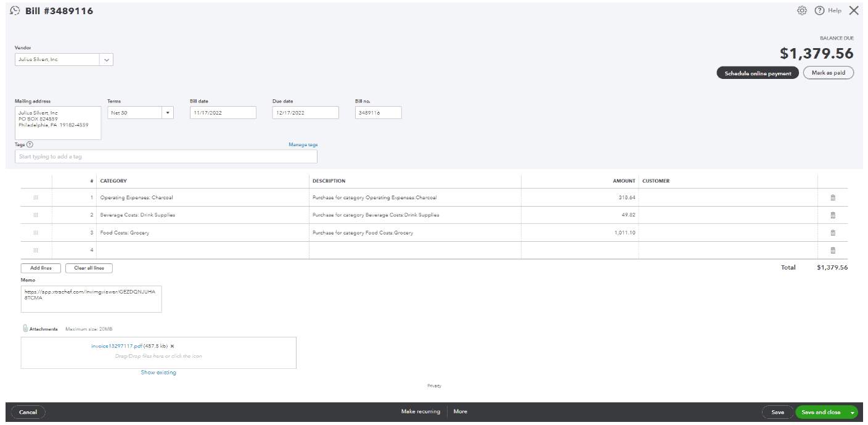The width and height of the screenshot is (868, 425).
Task: Select category Food Costs: Grocery cell
Action: pos(203,233)
